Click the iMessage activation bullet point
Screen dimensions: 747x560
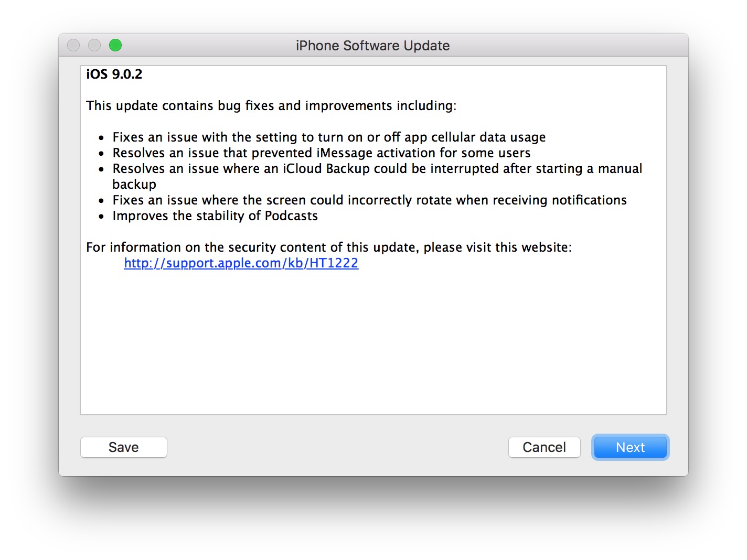pos(321,153)
